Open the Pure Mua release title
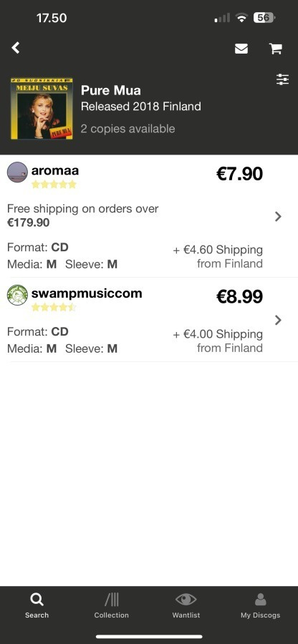Image resolution: width=298 pixels, height=644 pixels. click(110, 90)
